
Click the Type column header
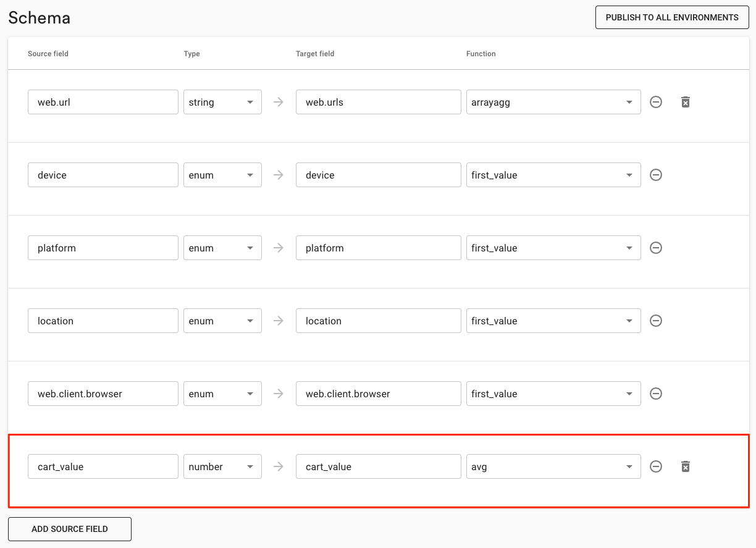[x=192, y=54]
